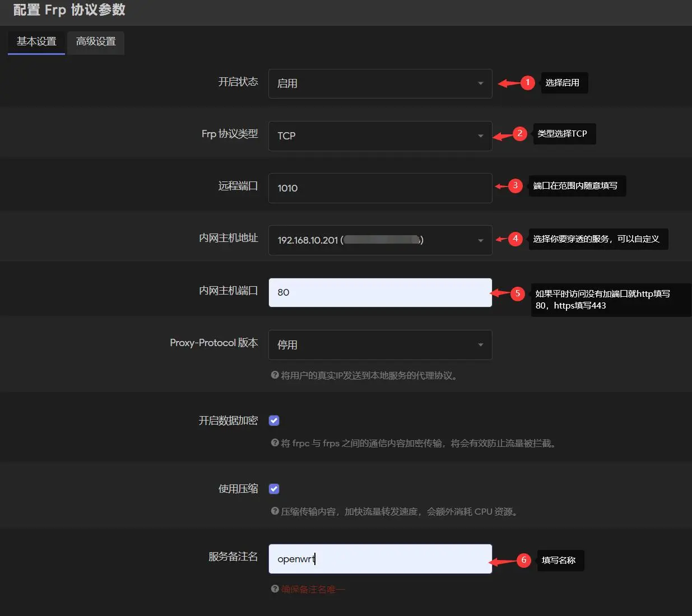Click red annotation marker number 3
The image size is (692, 616).
tap(515, 186)
